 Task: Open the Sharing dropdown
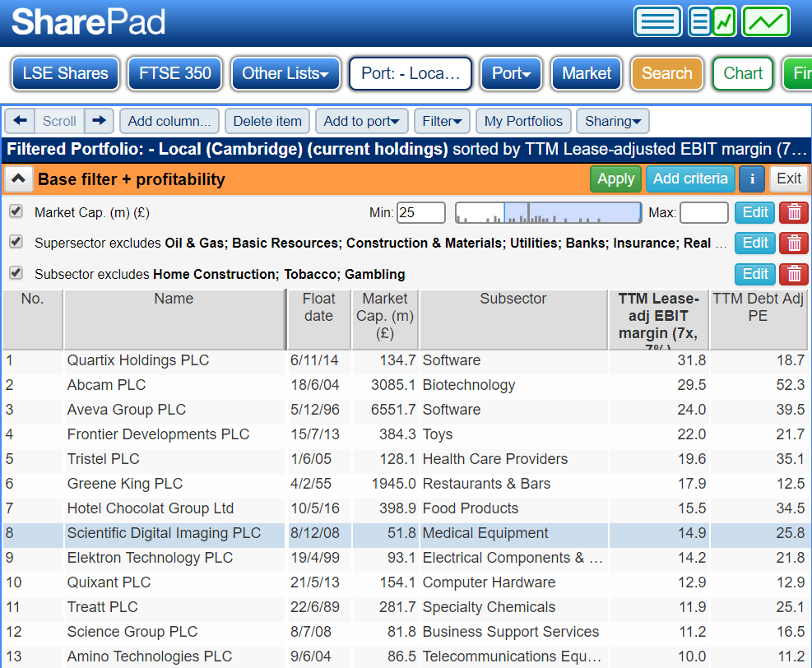tap(613, 121)
